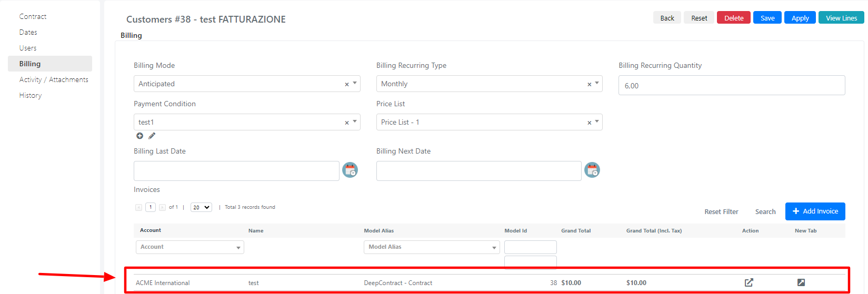Open the Contract section
Viewport: 868px width, 294px height.
click(x=33, y=16)
